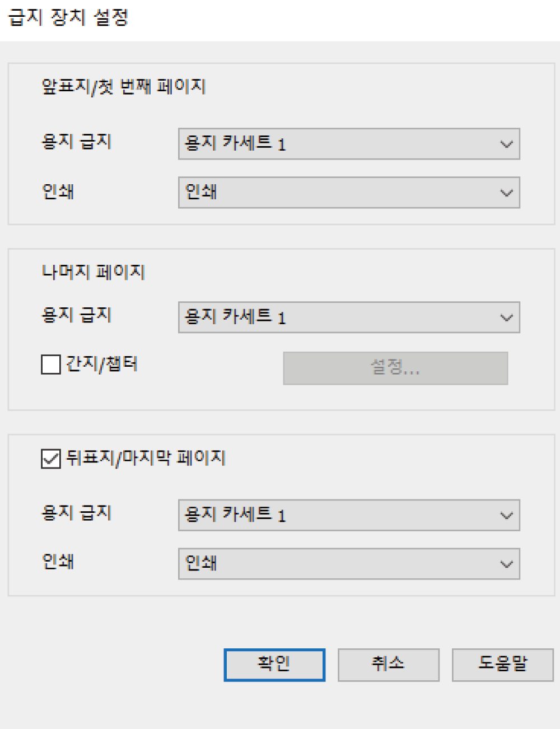Click 용지 급지 label in back cover section
Image resolution: width=560 pixels, height=729 pixels.
tap(77, 513)
